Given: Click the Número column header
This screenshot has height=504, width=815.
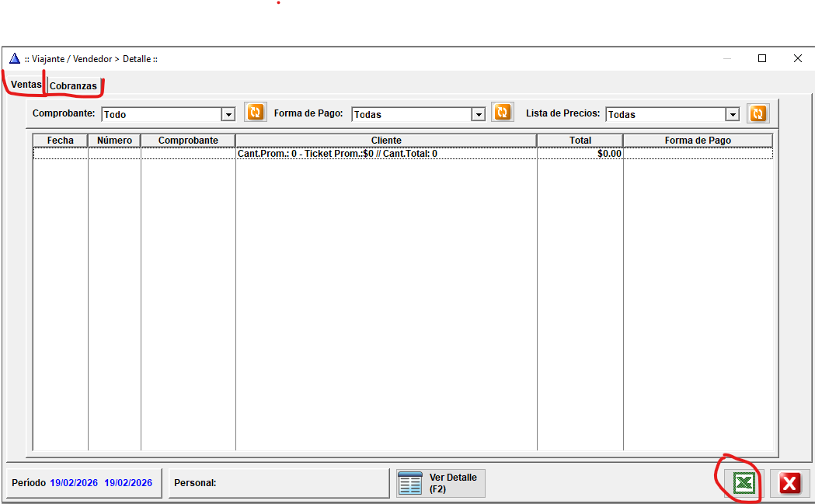Looking at the screenshot, I should [114, 141].
